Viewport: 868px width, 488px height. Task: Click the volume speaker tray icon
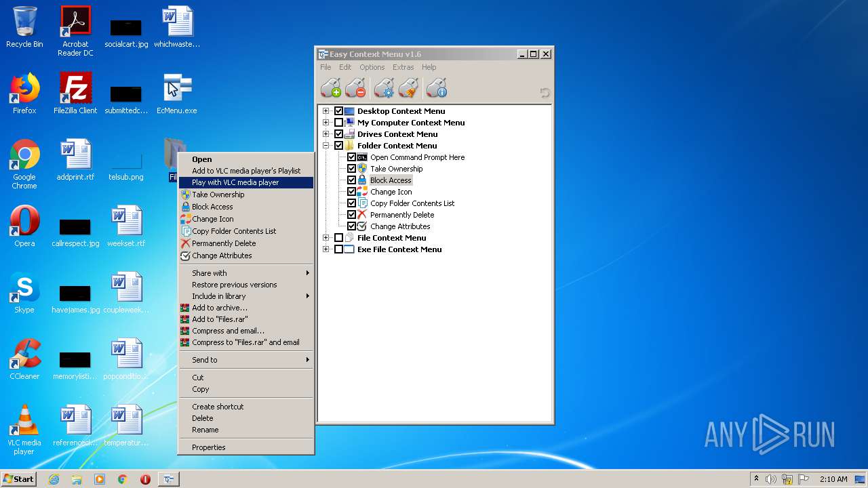(x=771, y=479)
